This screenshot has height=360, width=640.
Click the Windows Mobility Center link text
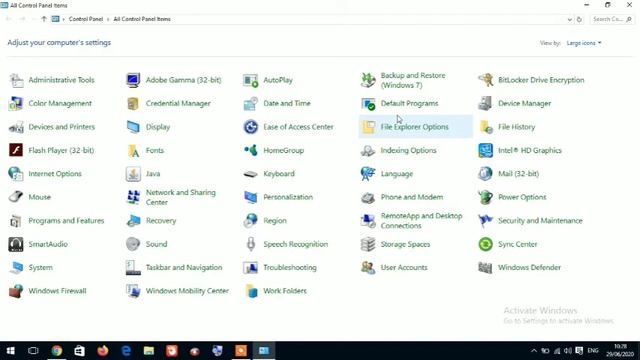point(187,291)
